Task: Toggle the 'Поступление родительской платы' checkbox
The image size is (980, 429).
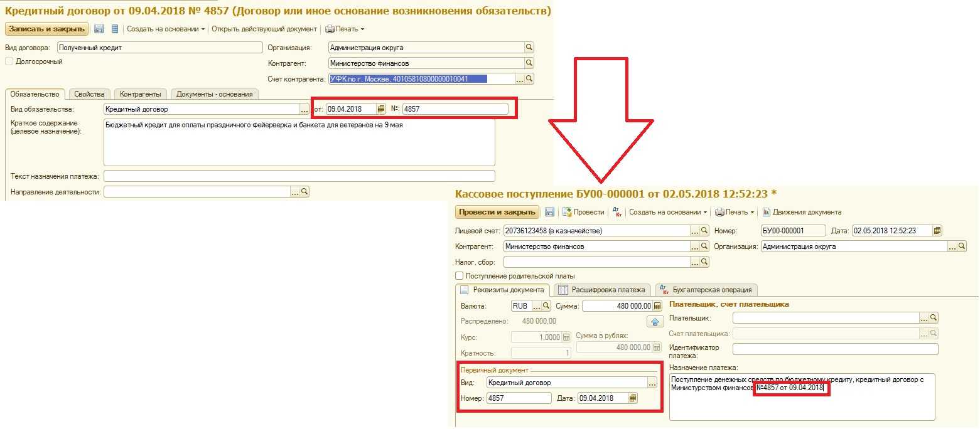Action: pyautogui.click(x=460, y=276)
